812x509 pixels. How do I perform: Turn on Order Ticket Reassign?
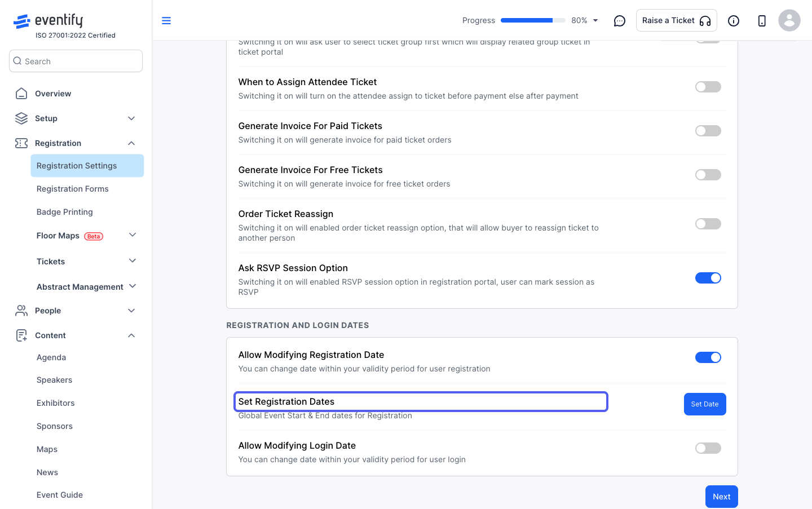[708, 224]
